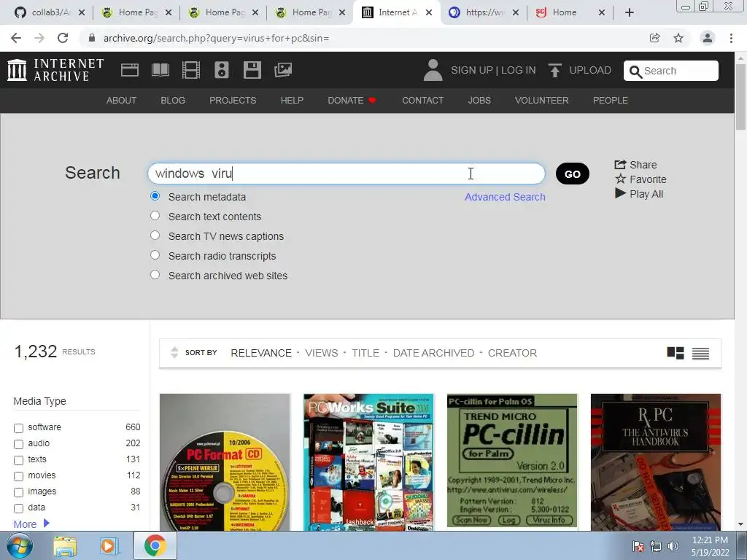The width and height of the screenshot is (747, 560).
Task: Select Search radio transcripts option
Action: 155,255
